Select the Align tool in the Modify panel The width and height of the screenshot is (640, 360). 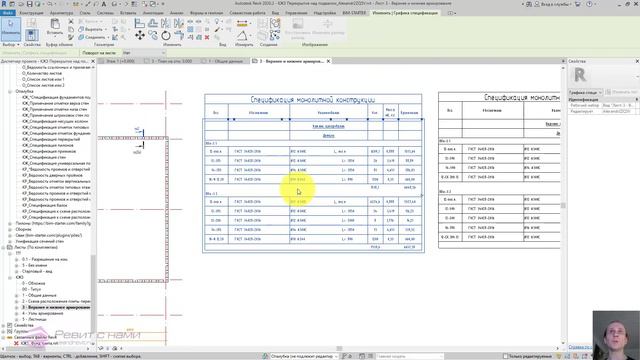pyautogui.click(x=140, y=24)
